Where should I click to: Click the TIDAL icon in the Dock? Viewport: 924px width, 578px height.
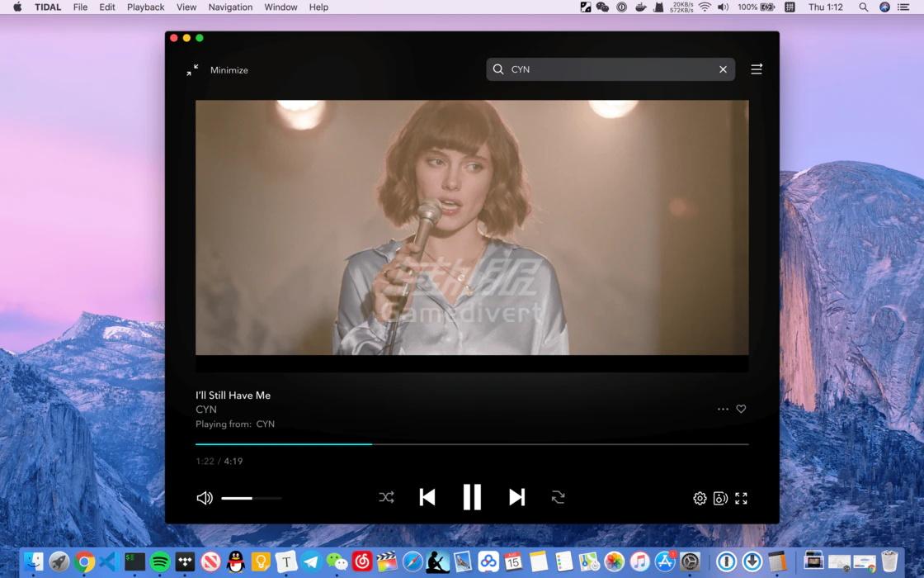pos(185,561)
